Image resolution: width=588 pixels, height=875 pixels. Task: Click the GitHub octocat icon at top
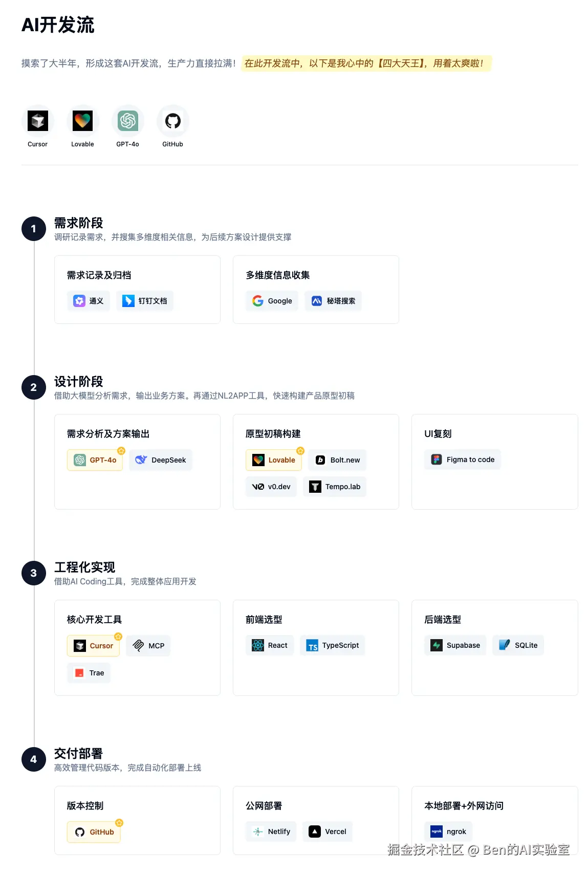(172, 121)
